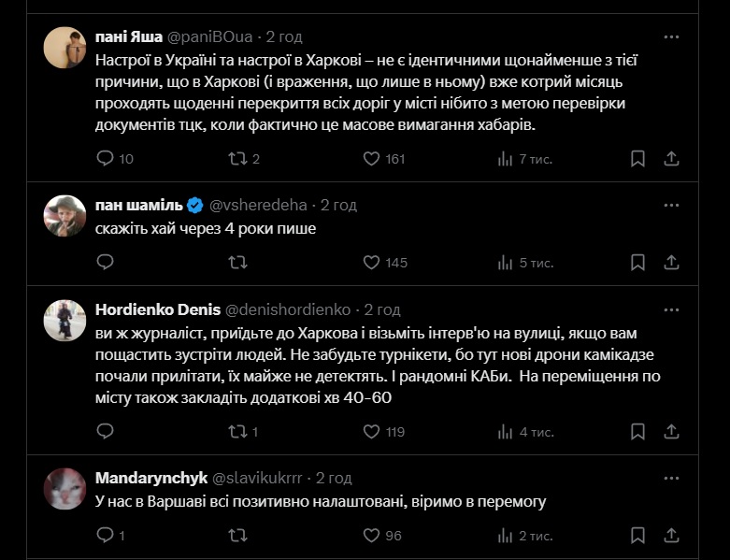Open more options on пані Яша's tweet

point(671,37)
